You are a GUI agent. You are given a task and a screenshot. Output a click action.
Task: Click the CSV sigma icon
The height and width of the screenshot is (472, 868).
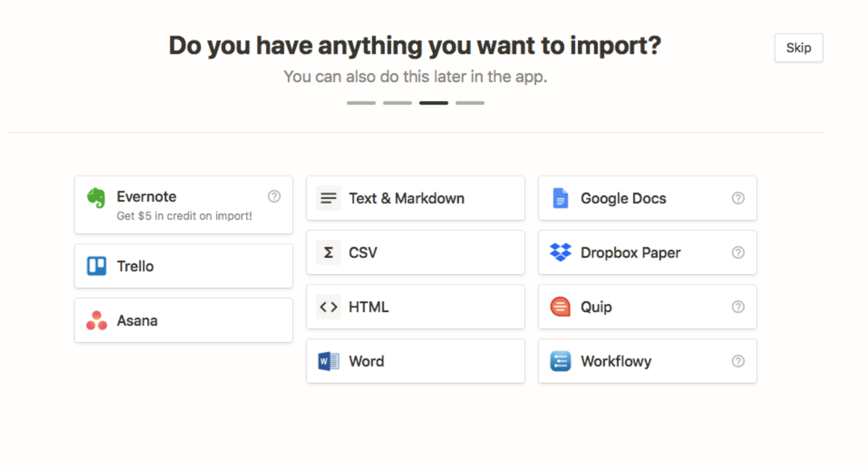click(329, 252)
